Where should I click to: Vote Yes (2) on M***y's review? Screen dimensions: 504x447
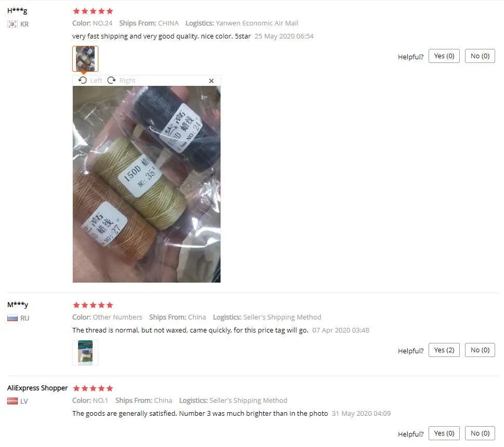pyautogui.click(x=444, y=350)
